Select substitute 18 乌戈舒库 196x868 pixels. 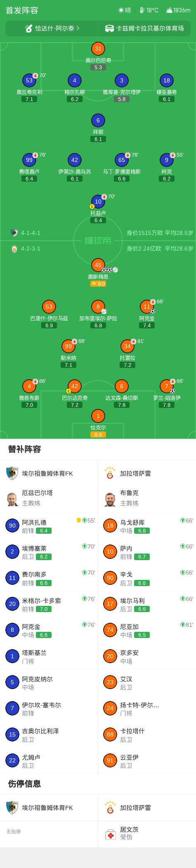point(147,526)
